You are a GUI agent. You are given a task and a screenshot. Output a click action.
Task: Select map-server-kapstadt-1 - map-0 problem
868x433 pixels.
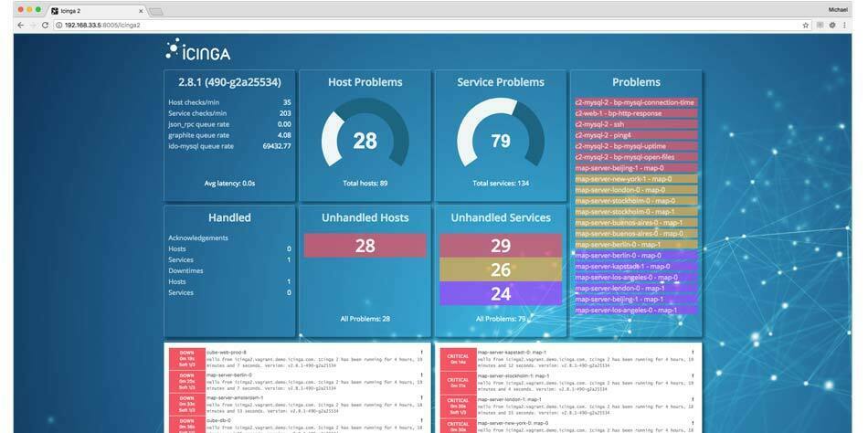636,267
